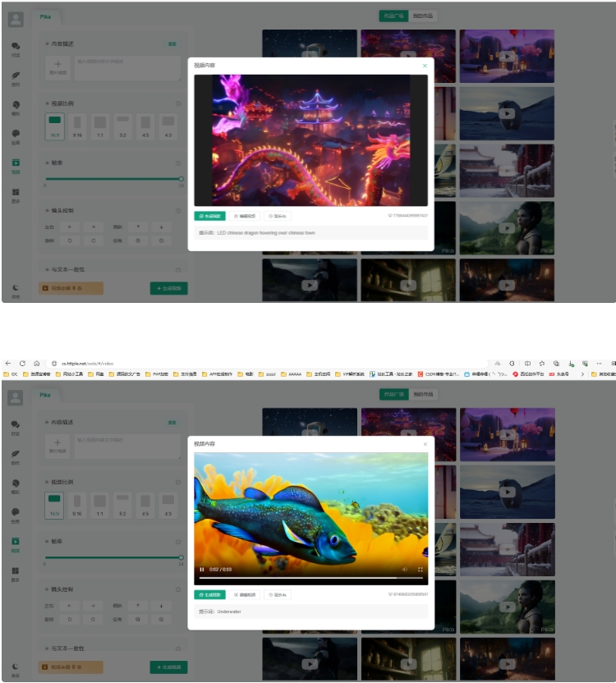
Task: Click the browser address bar URL
Action: tap(87, 364)
